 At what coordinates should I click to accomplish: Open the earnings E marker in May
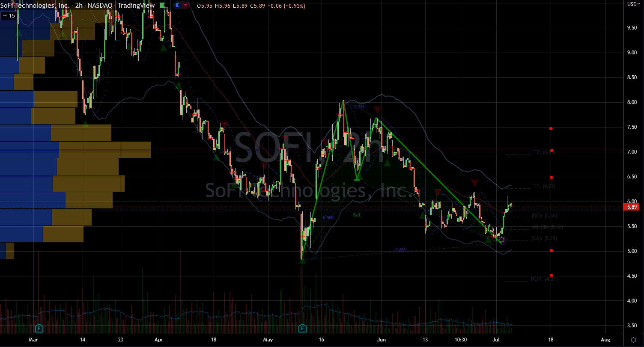[x=302, y=329]
